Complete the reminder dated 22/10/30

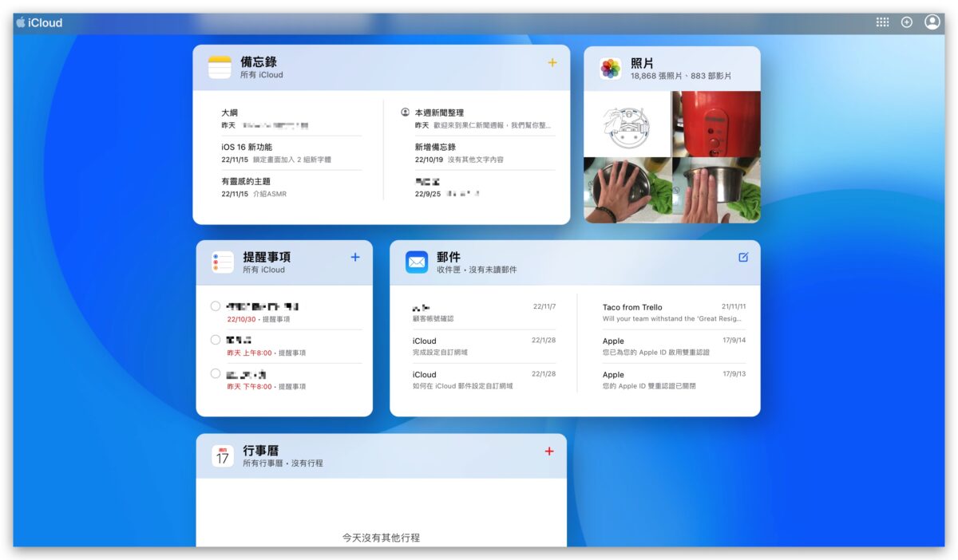tap(216, 306)
